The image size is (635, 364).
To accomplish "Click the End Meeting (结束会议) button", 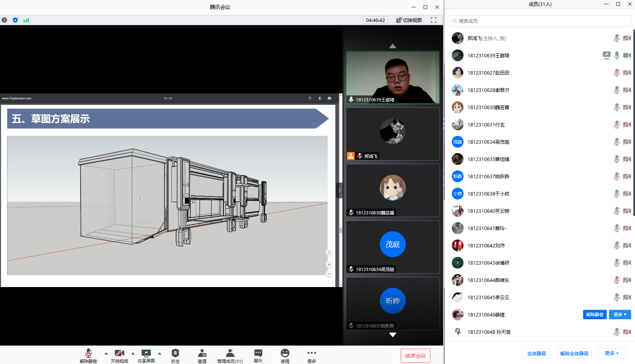I will pos(416,356).
